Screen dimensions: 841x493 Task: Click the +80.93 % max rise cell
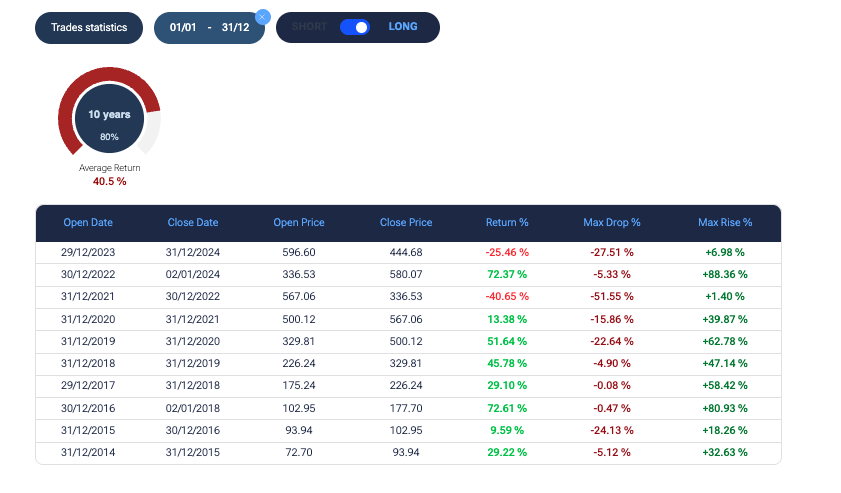pyautogui.click(x=724, y=408)
